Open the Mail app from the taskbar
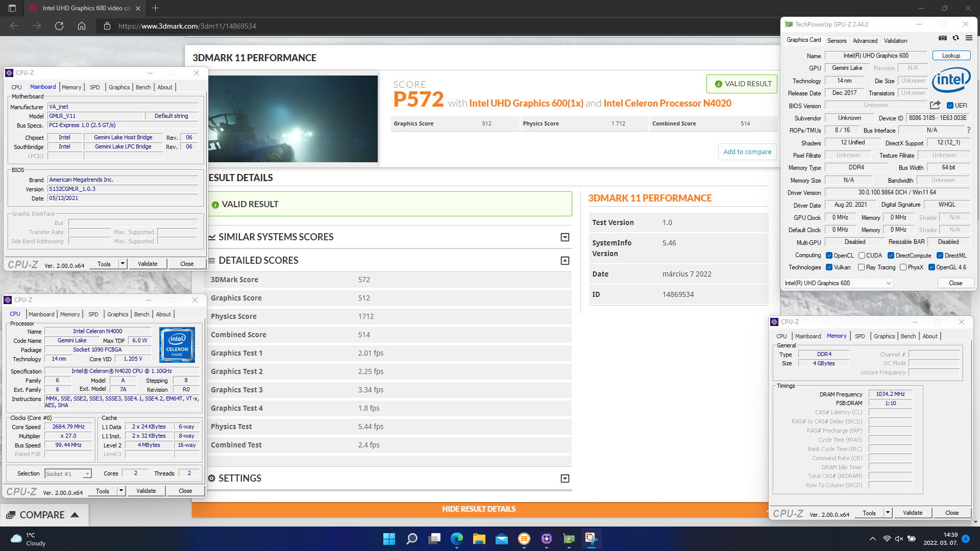Viewport: 980px width, 551px height. [x=502, y=539]
